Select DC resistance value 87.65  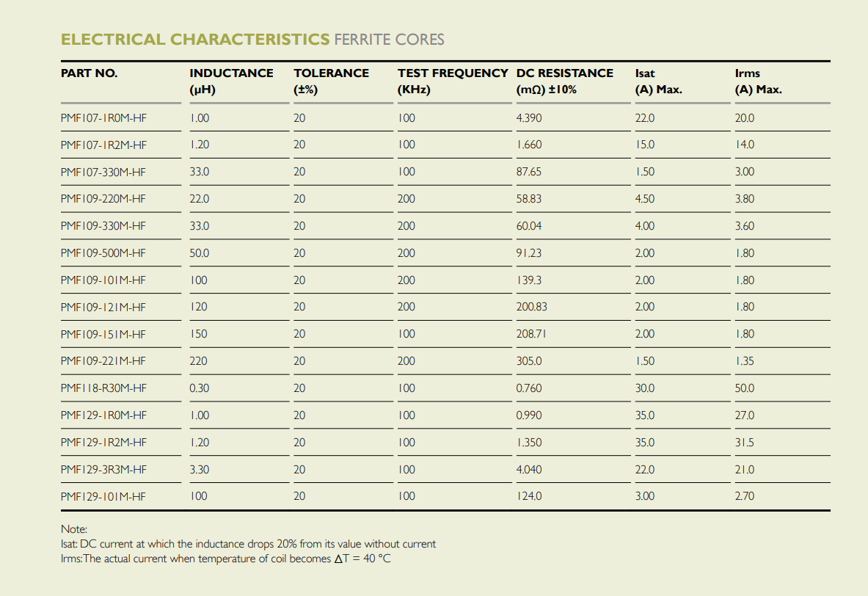[529, 172]
